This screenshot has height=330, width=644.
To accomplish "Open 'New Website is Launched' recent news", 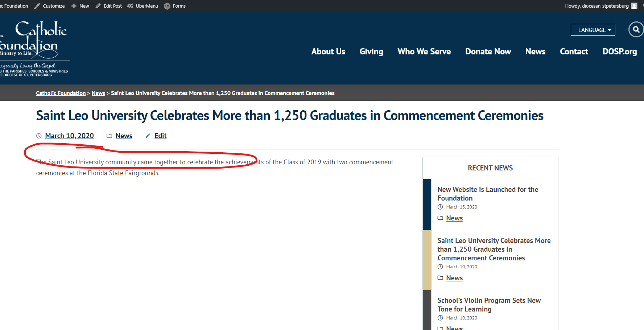I will (487, 194).
